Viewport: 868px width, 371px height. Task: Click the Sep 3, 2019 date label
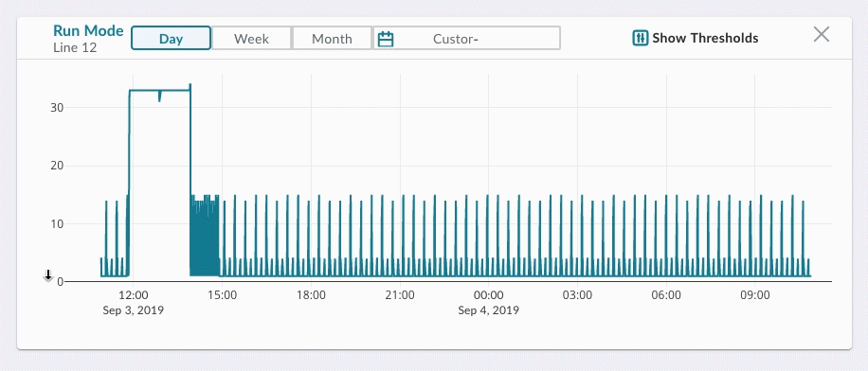click(x=134, y=310)
